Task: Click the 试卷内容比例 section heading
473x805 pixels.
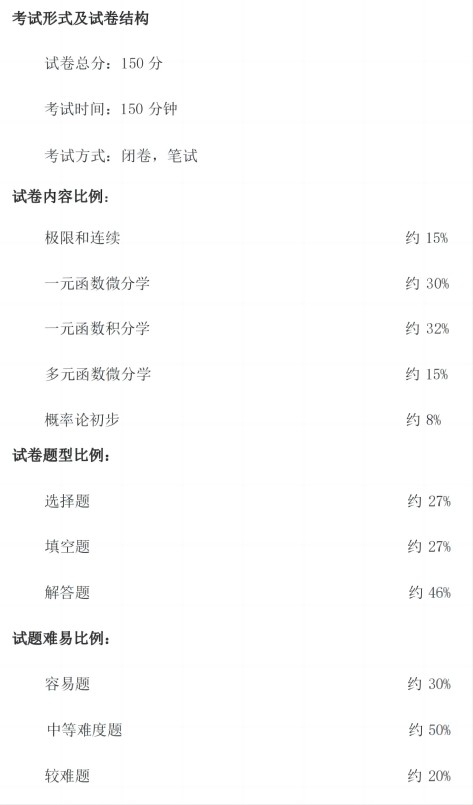Action: tap(61, 196)
